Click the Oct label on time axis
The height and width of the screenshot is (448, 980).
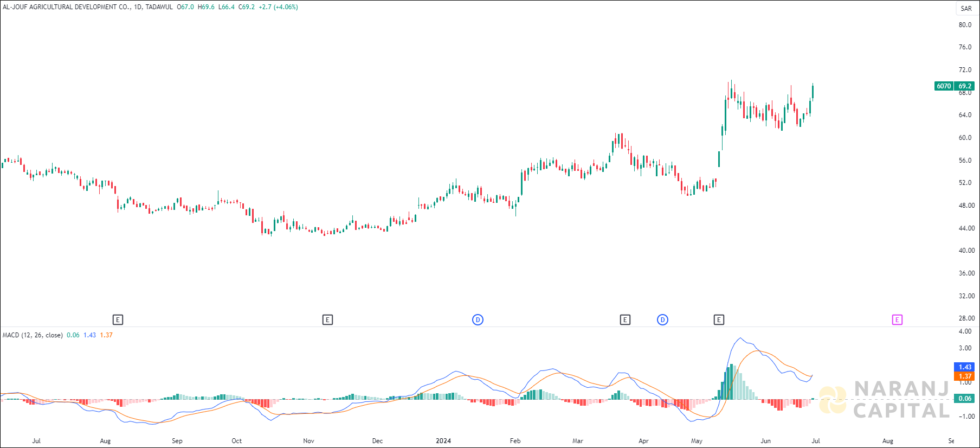tap(237, 441)
